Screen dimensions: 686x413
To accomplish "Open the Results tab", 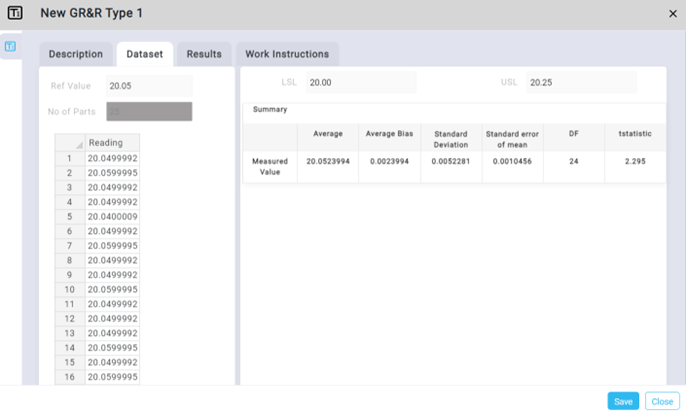I will [204, 54].
